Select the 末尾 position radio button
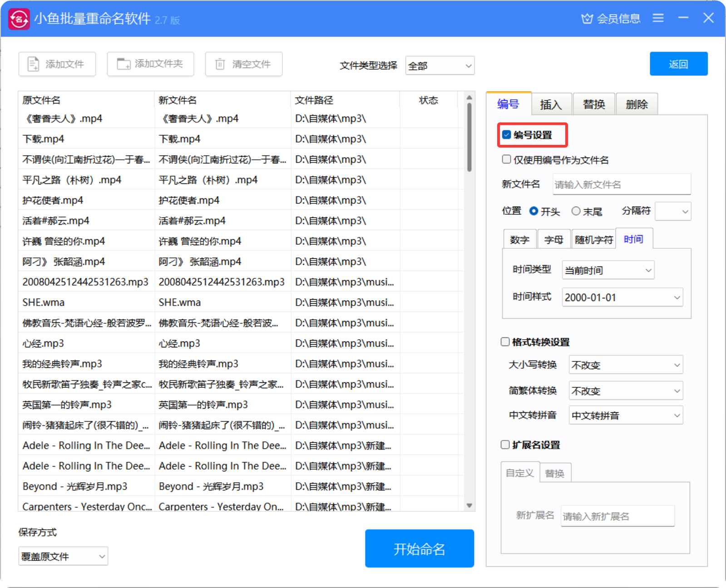 [576, 211]
